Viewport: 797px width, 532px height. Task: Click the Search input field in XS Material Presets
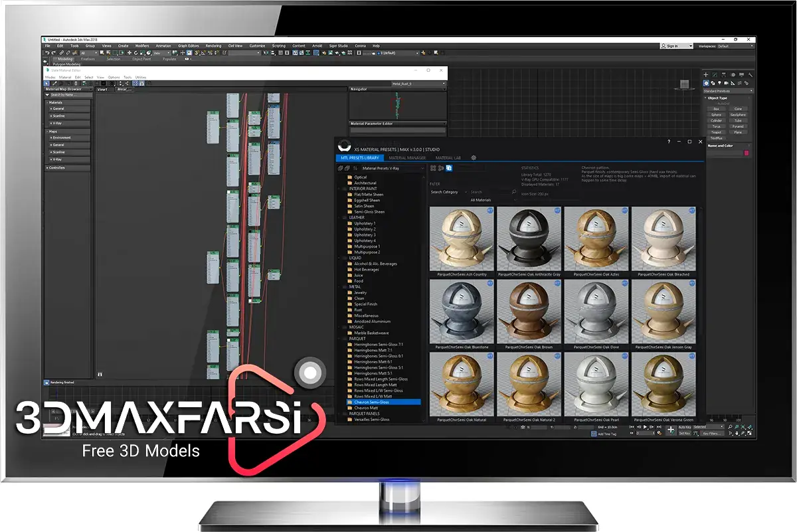489,192
